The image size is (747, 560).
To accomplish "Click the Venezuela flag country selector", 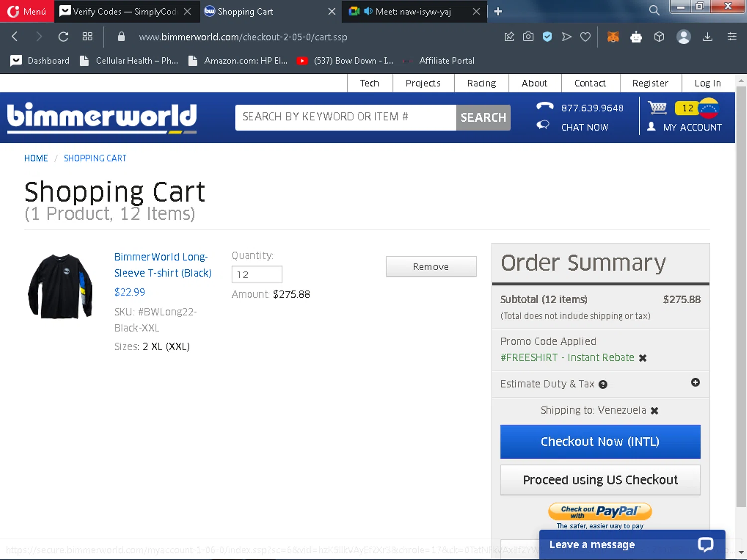I will [x=708, y=108].
